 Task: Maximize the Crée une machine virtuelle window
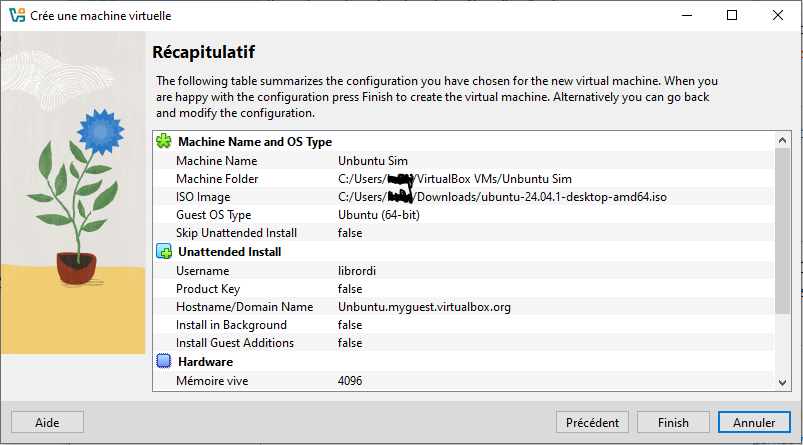732,15
